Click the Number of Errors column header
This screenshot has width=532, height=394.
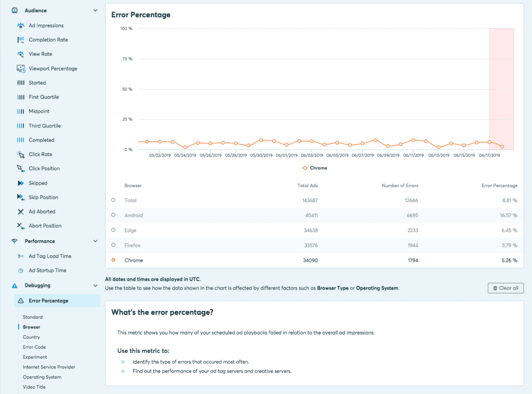pos(400,186)
